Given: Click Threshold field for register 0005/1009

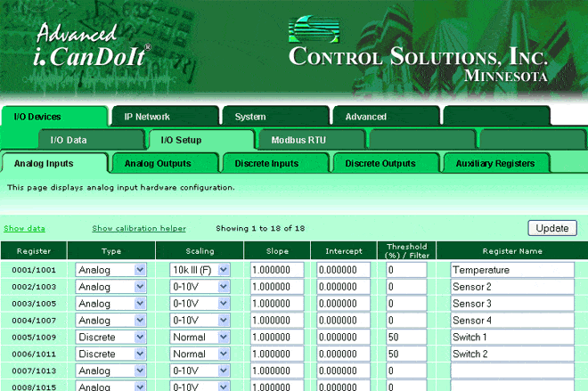Looking at the screenshot, I should click(x=406, y=337).
